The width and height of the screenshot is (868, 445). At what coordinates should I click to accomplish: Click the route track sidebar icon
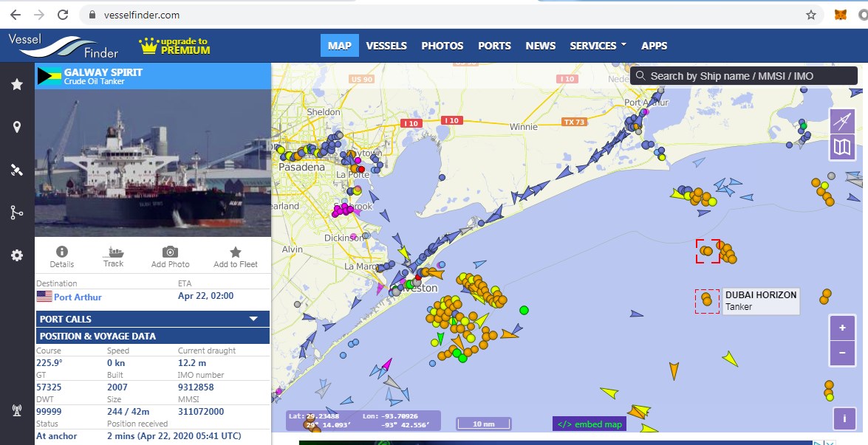pyautogui.click(x=17, y=213)
